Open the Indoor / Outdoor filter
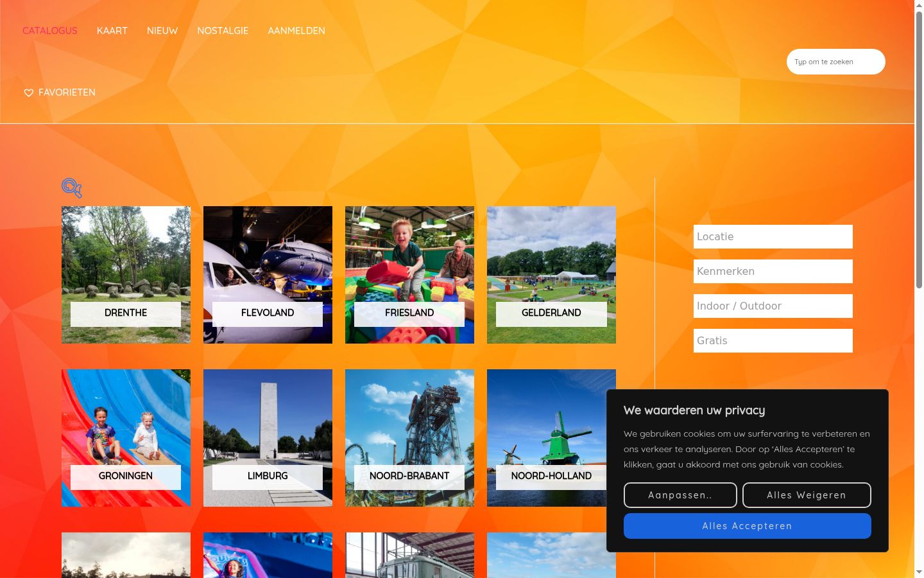 pyautogui.click(x=773, y=306)
